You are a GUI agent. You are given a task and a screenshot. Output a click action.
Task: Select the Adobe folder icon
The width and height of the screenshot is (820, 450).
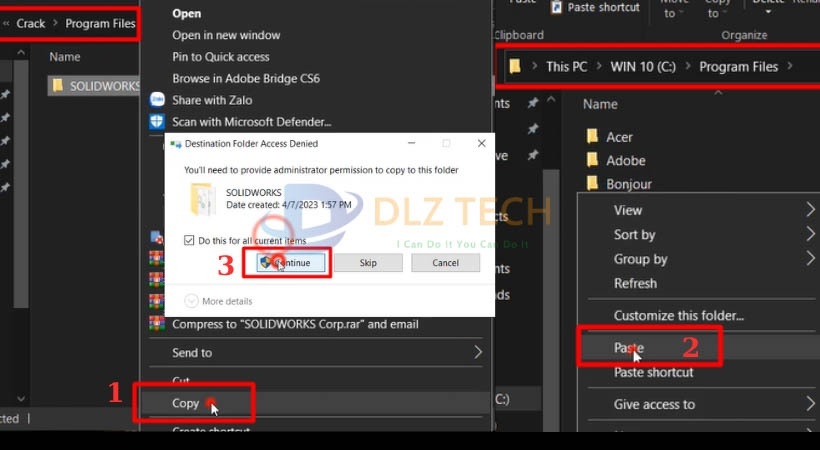click(592, 160)
